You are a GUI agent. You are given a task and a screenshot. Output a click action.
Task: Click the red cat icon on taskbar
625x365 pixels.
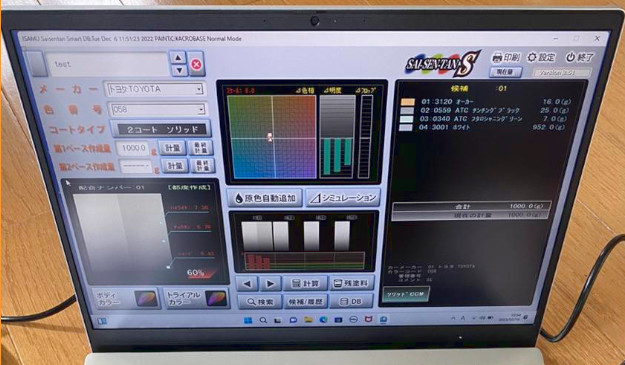coord(368,319)
